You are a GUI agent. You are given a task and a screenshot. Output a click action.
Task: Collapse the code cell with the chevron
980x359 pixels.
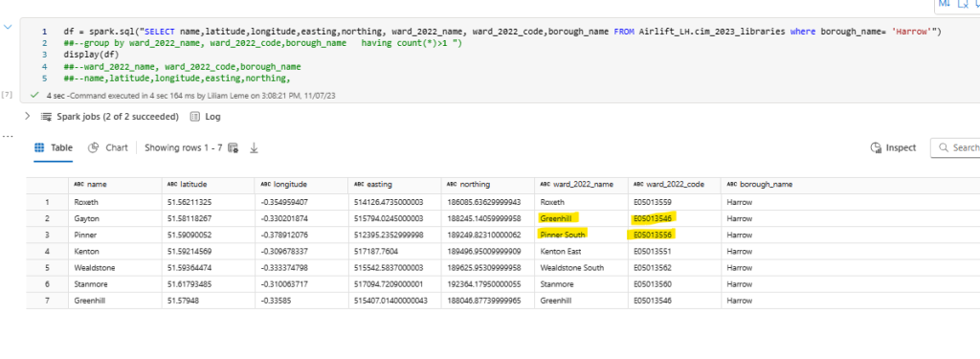click(x=8, y=27)
